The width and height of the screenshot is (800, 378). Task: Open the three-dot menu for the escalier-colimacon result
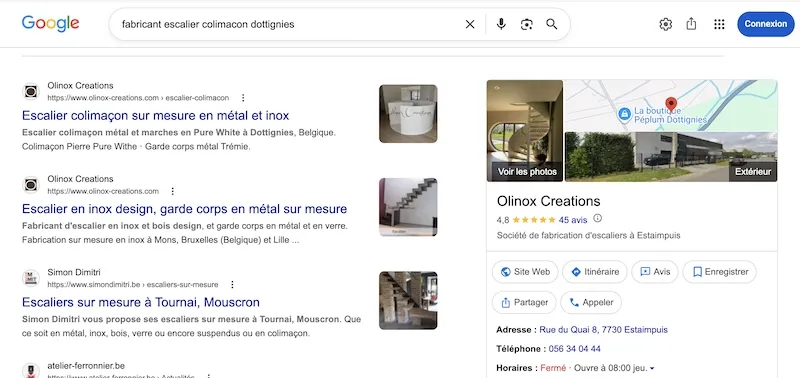pos(243,97)
